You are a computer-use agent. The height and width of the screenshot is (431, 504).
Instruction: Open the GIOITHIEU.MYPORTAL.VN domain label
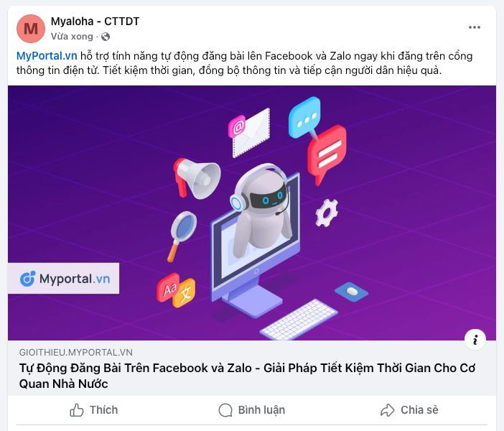click(x=76, y=352)
